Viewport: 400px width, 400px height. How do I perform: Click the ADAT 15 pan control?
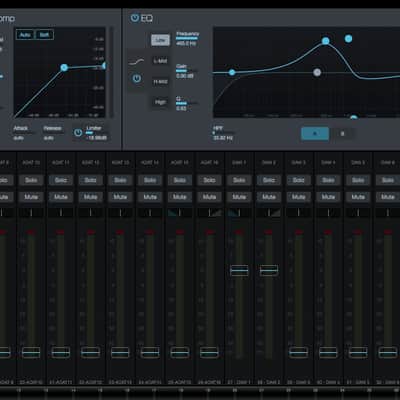(180, 213)
